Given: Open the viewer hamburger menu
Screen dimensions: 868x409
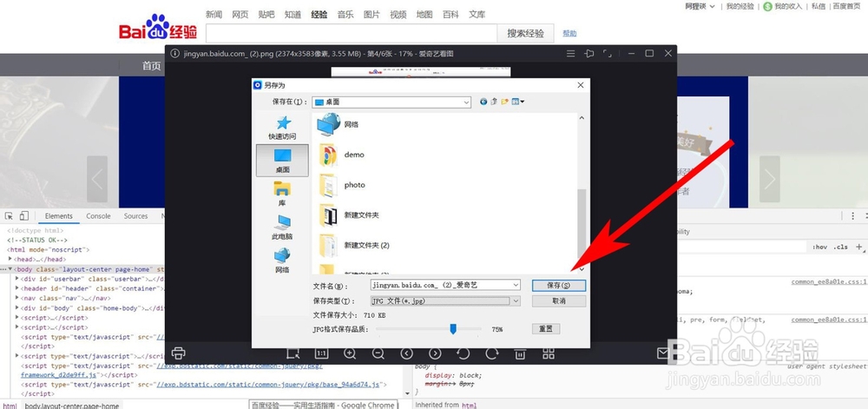Looking at the screenshot, I should pyautogui.click(x=571, y=54).
